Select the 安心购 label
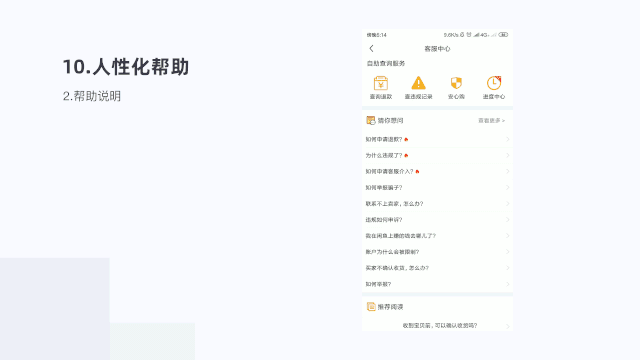Viewport: 640px width, 360px height. pos(456,97)
